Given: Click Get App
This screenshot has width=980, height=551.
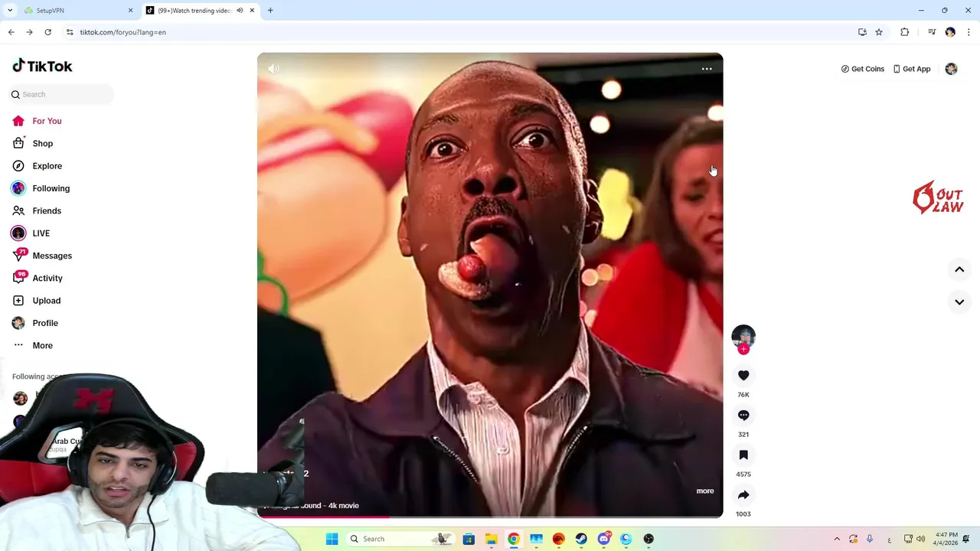Looking at the screenshot, I should tap(912, 69).
